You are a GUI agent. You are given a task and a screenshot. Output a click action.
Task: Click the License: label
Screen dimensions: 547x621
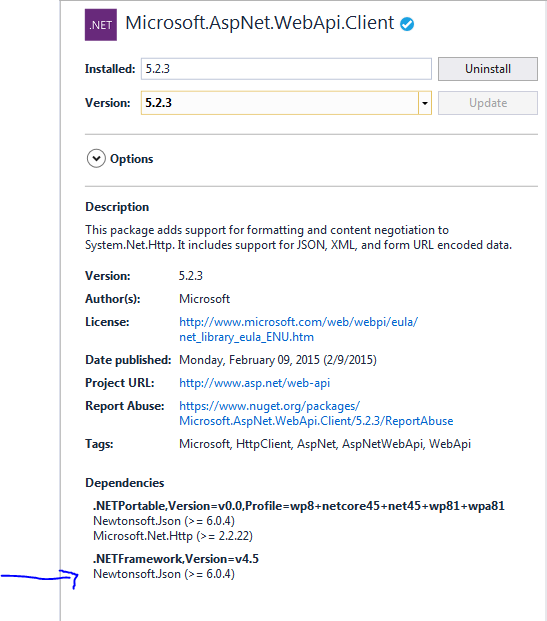pos(107,322)
